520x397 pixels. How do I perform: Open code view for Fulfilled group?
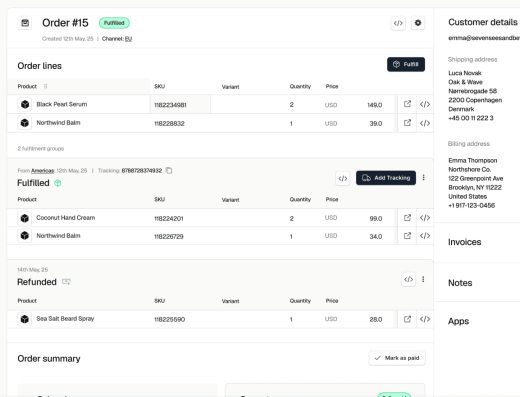coord(343,178)
